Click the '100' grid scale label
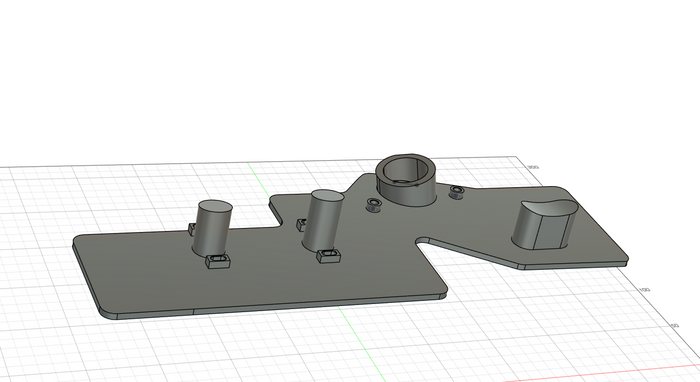Image resolution: width=700 pixels, height=382 pixels. pos(644,290)
